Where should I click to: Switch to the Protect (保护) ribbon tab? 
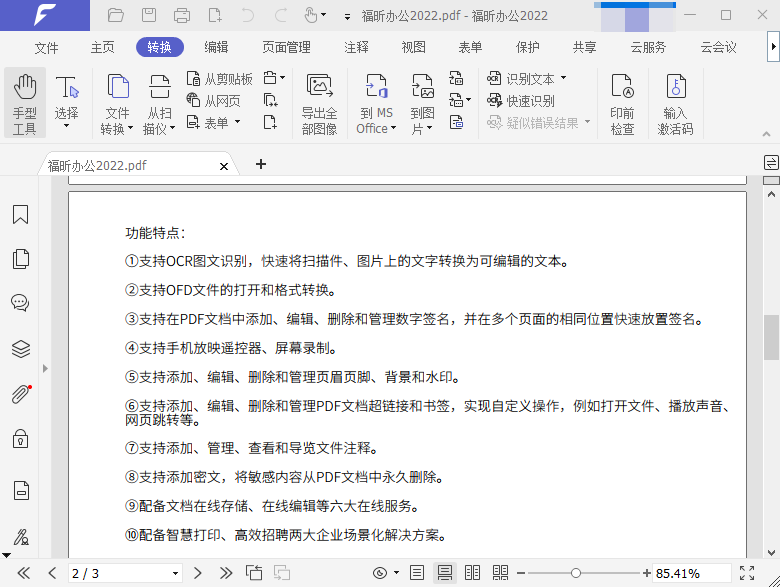[527, 47]
